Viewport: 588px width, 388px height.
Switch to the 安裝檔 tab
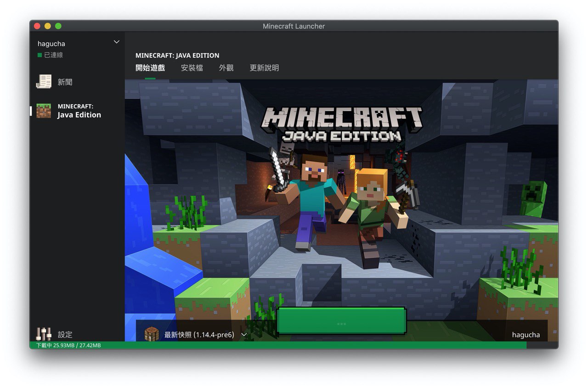click(192, 68)
